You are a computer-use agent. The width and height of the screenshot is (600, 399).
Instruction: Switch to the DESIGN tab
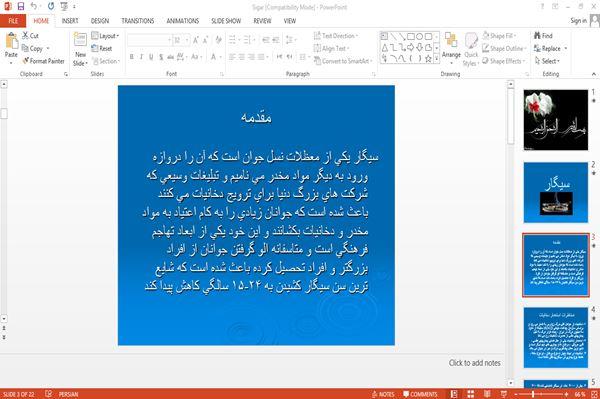[100, 21]
